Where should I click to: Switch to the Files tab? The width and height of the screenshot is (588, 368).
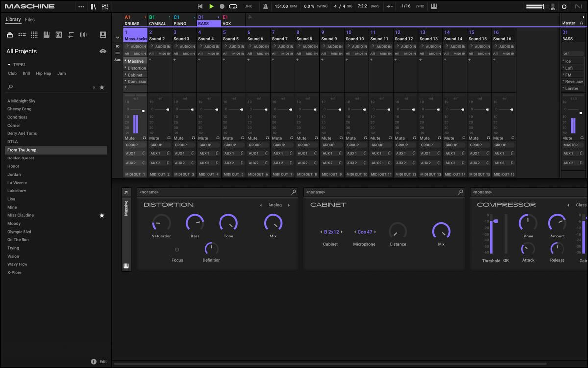[30, 20]
